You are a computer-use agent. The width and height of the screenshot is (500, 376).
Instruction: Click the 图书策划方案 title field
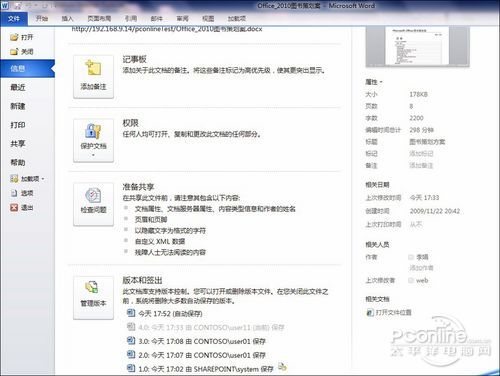(x=427, y=142)
